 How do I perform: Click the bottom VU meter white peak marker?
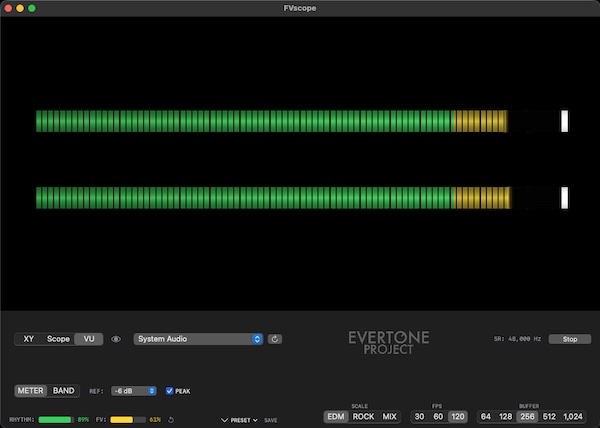coord(564,198)
